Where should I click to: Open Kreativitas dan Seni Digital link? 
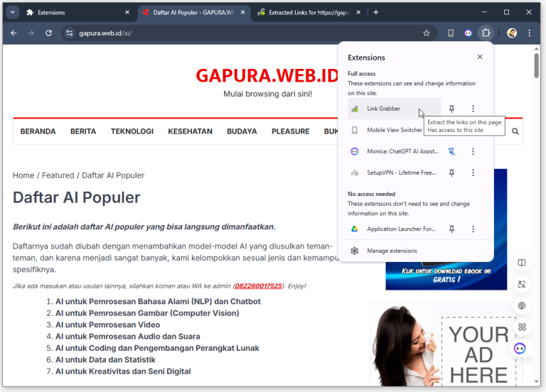pos(123,371)
